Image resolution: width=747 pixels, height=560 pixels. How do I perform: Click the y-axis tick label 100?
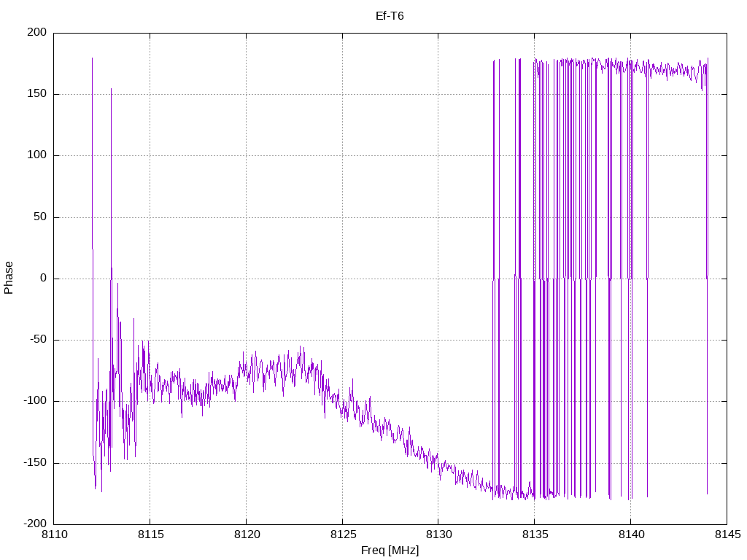37,155
